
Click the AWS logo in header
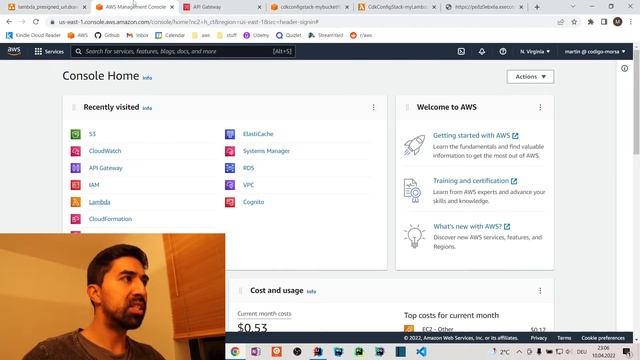(14, 51)
